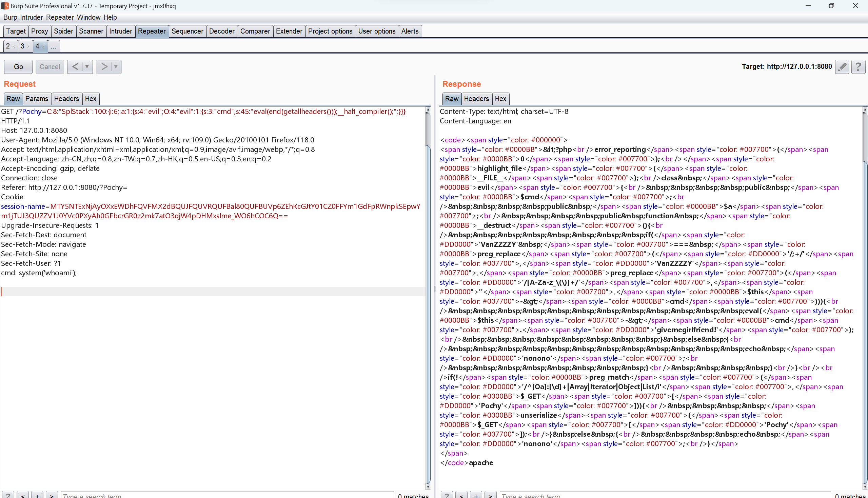Open the Intruder menu in menu bar
Viewport: 868px width, 498px height.
tap(32, 17)
